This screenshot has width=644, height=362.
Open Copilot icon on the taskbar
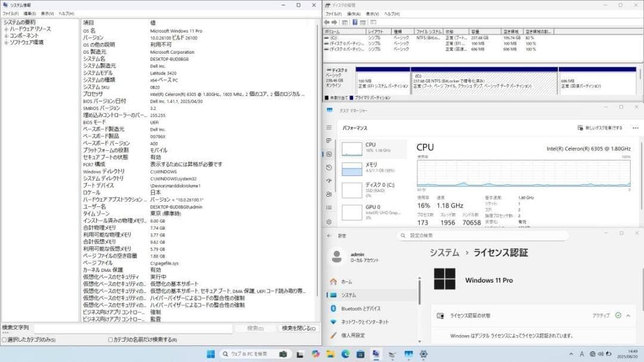click(x=315, y=354)
